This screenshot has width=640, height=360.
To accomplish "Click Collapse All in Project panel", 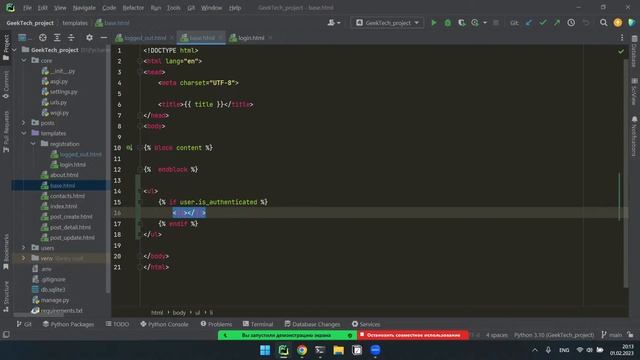I will point(71,38).
